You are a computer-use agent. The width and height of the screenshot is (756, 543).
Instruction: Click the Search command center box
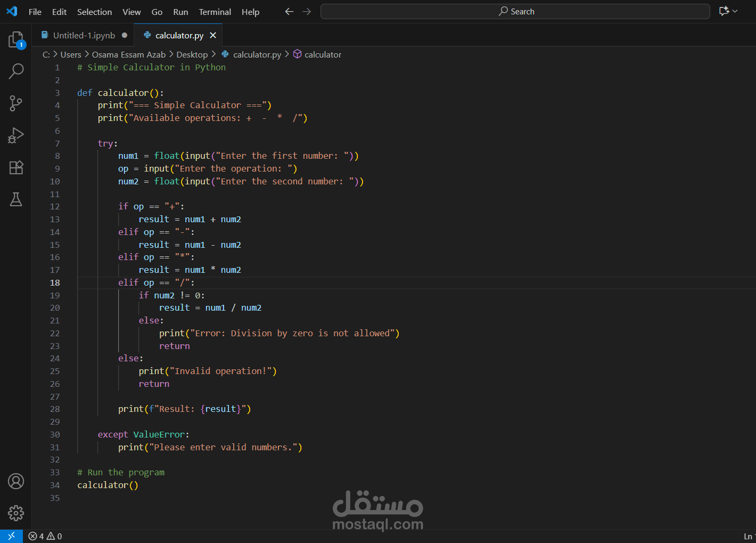tap(515, 11)
